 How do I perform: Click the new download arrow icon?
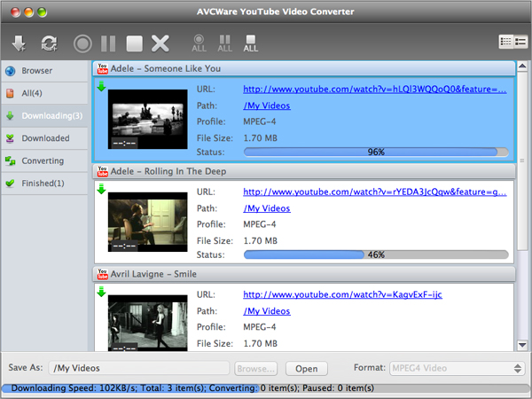pyautogui.click(x=19, y=43)
